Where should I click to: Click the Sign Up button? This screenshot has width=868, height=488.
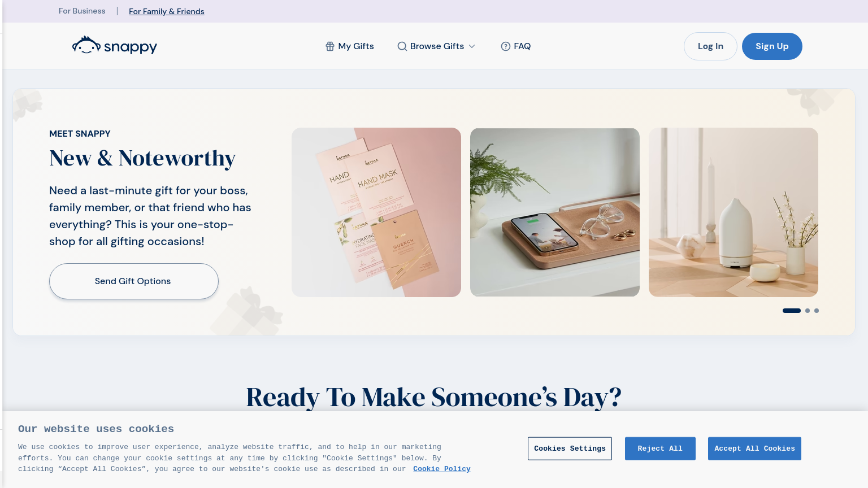pyautogui.click(x=772, y=46)
